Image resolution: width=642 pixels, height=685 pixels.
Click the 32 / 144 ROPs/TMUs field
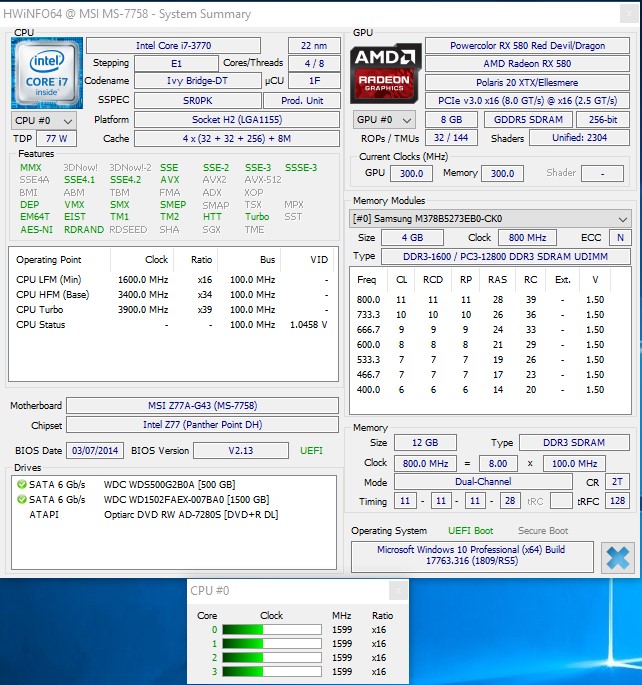pyautogui.click(x=451, y=138)
